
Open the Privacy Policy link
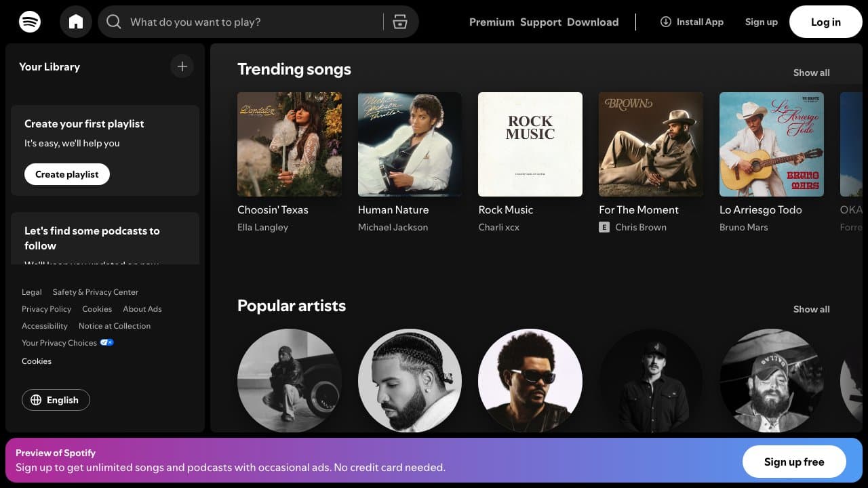click(x=47, y=309)
